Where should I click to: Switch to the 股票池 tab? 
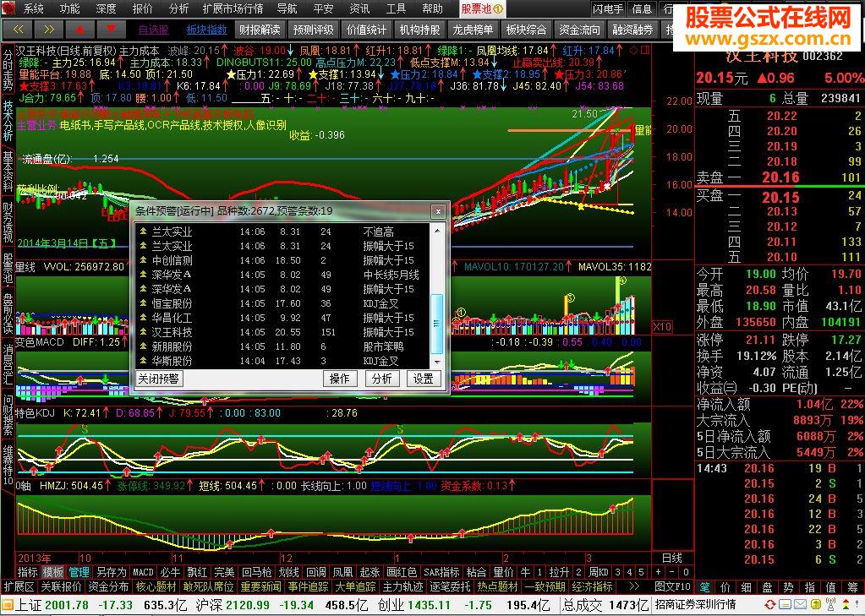click(482, 8)
